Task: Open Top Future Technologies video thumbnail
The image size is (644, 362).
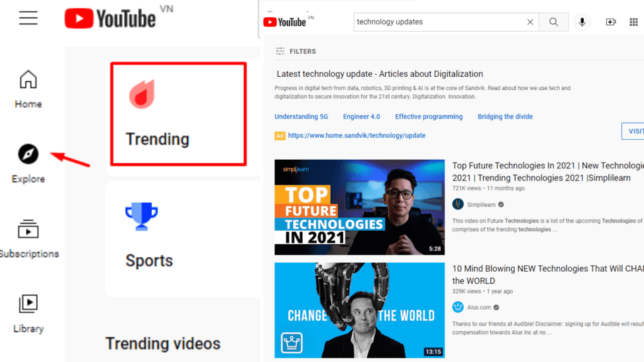Action: [x=359, y=207]
